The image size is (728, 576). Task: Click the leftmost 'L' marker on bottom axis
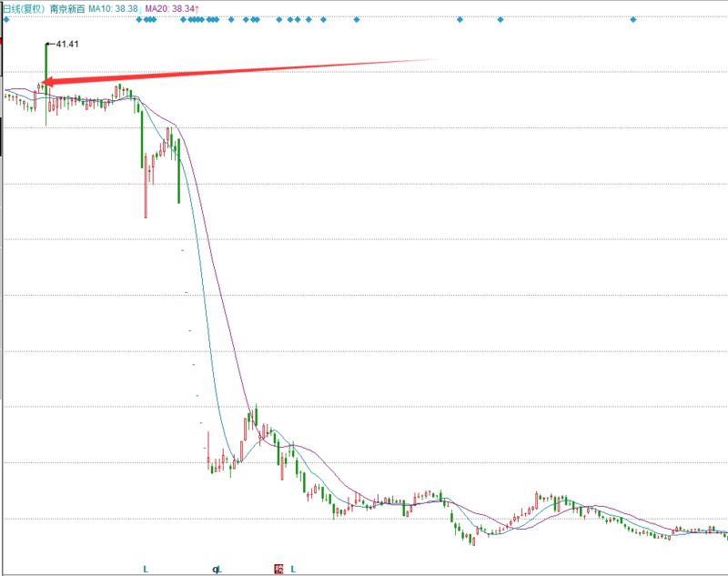click(x=146, y=569)
